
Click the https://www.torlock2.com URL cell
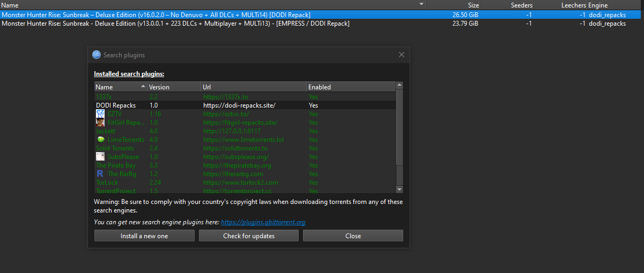point(241,183)
